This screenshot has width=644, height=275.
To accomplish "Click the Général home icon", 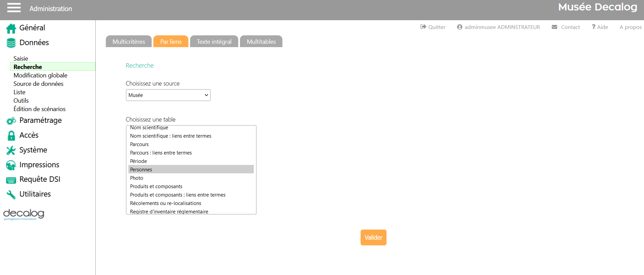I will coord(11,28).
